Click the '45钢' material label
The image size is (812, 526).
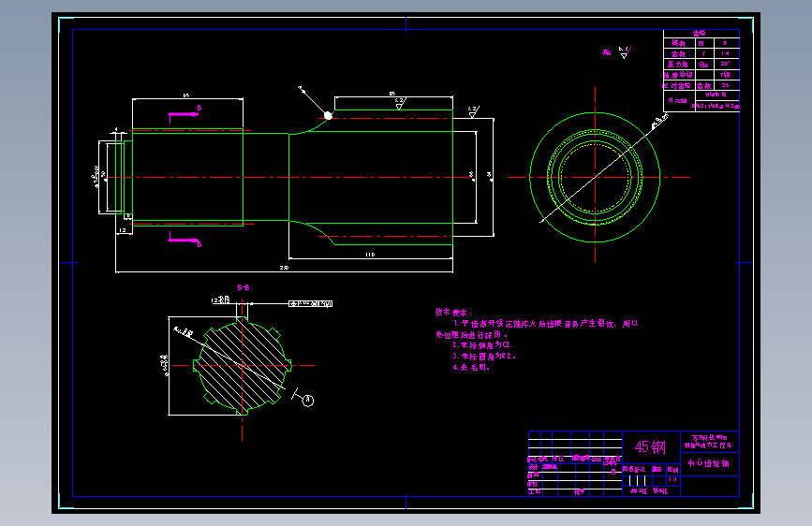pos(650,446)
